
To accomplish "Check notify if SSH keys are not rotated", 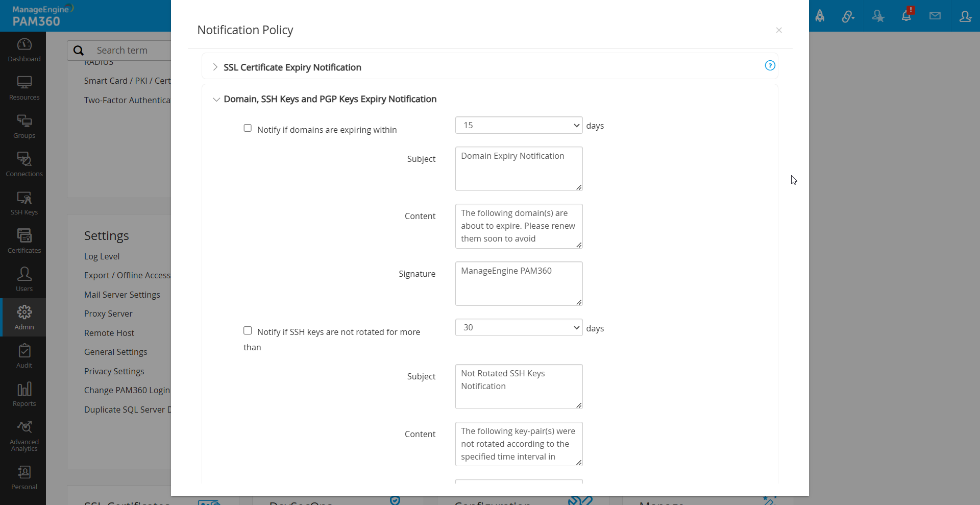I will point(248,330).
